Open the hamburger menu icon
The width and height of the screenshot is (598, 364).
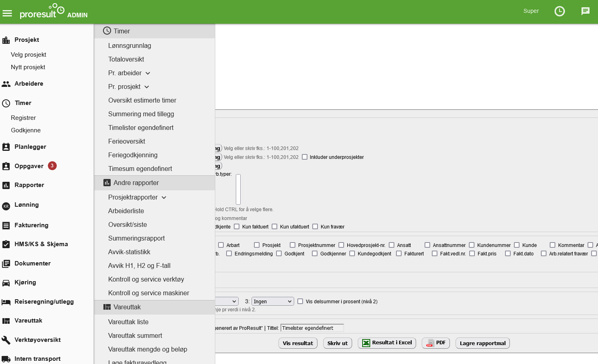7,13
